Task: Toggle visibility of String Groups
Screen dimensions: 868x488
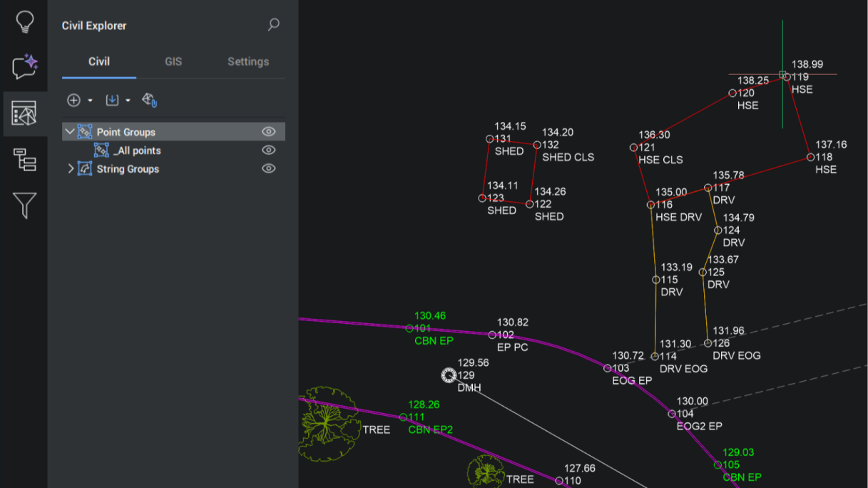Action: 269,169
